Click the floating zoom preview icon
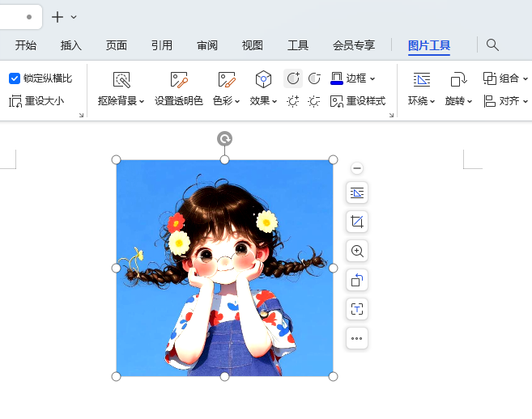This screenshot has width=532, height=419. (357, 251)
